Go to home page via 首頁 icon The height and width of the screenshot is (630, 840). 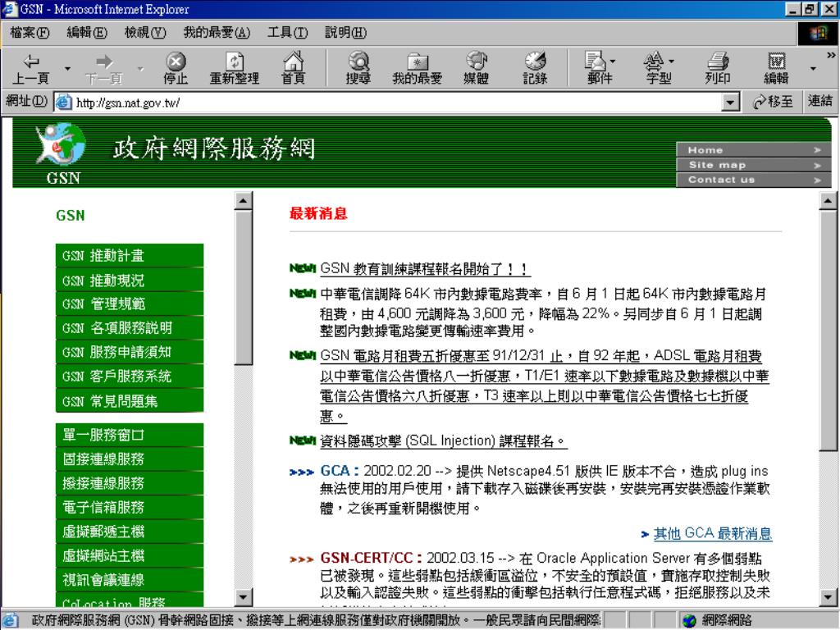point(293,61)
